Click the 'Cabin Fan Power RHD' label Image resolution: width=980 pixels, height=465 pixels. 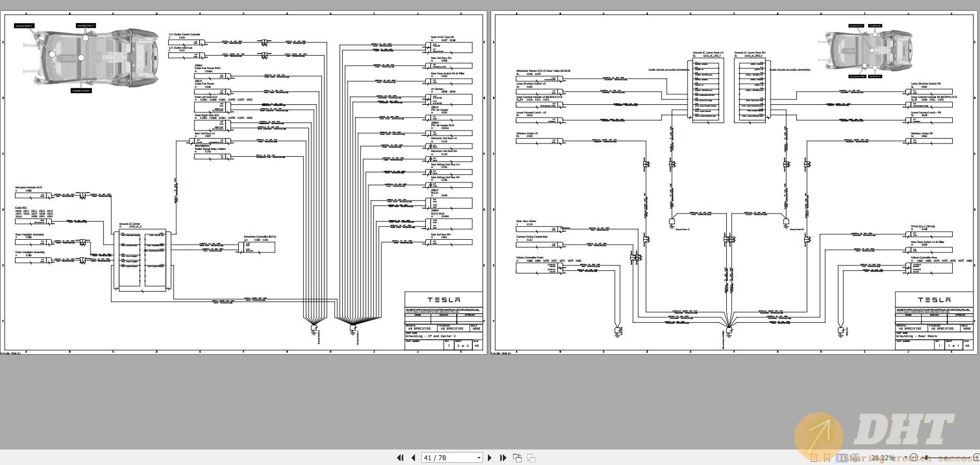207,68
